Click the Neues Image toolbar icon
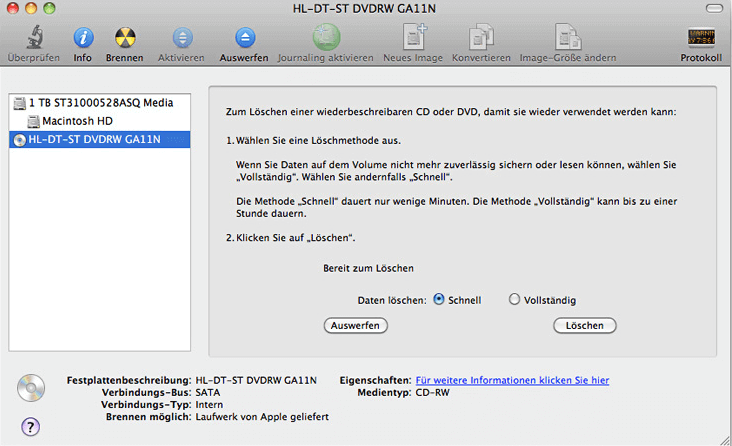Viewport: 732px width, 446px height. pyautogui.click(x=414, y=36)
